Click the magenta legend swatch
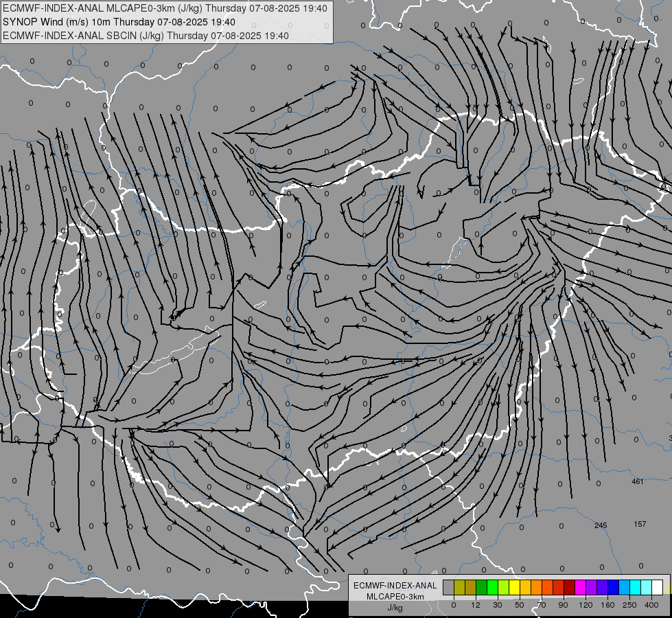The image size is (672, 618). click(580, 588)
